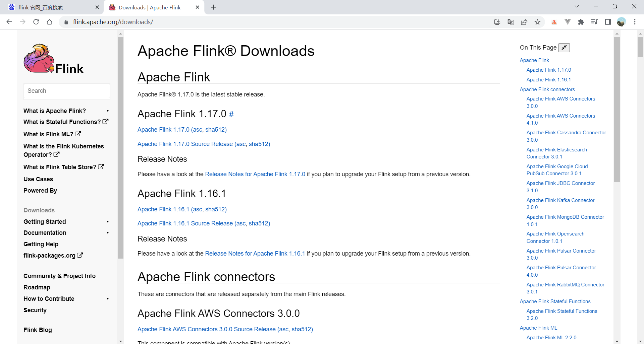Open Community & Project Info

coord(59,276)
